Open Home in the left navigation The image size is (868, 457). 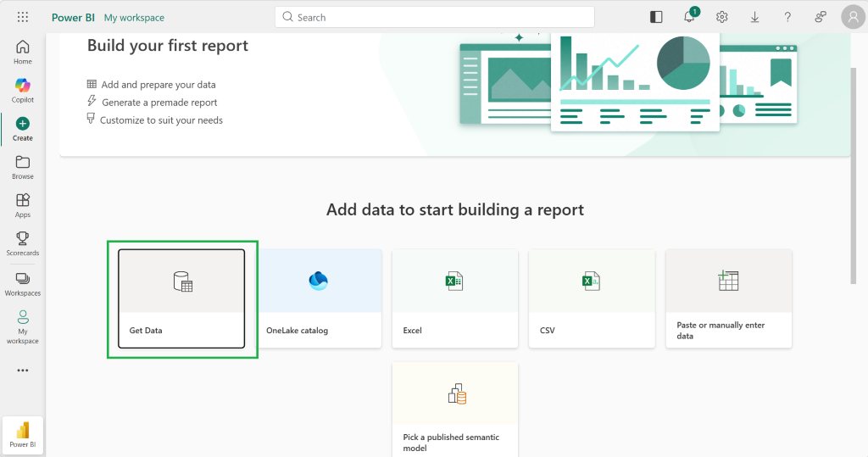tap(23, 52)
